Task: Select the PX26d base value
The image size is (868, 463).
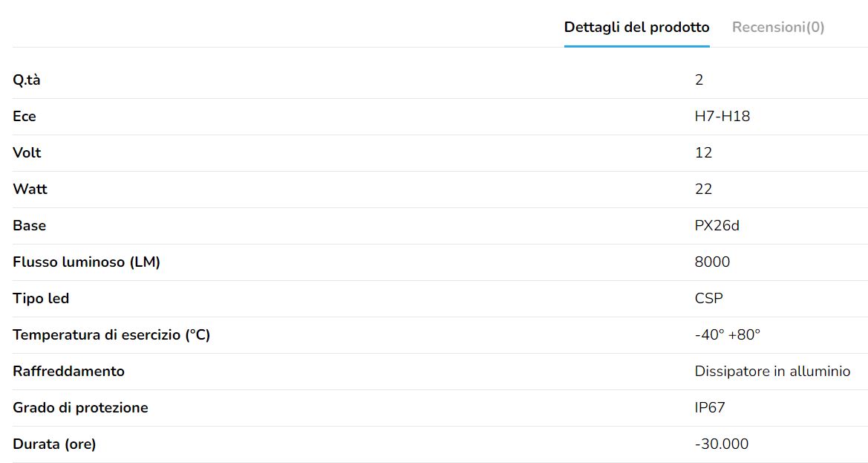Action: coord(717,226)
